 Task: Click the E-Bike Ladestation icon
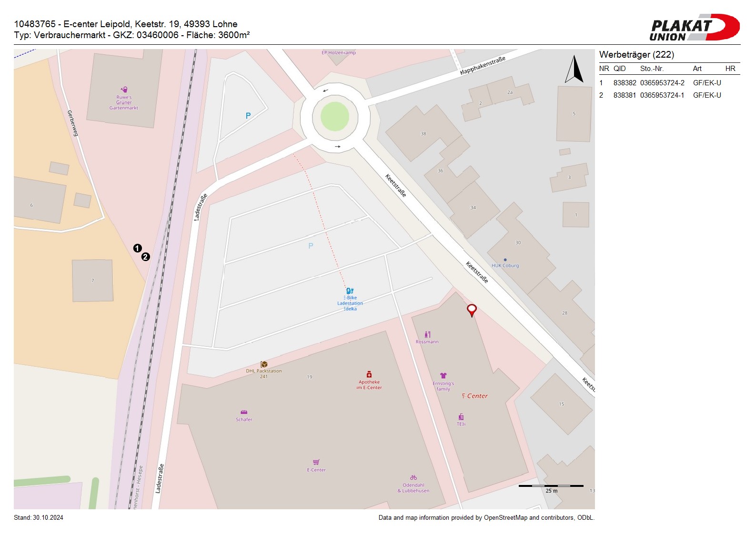pyautogui.click(x=350, y=291)
